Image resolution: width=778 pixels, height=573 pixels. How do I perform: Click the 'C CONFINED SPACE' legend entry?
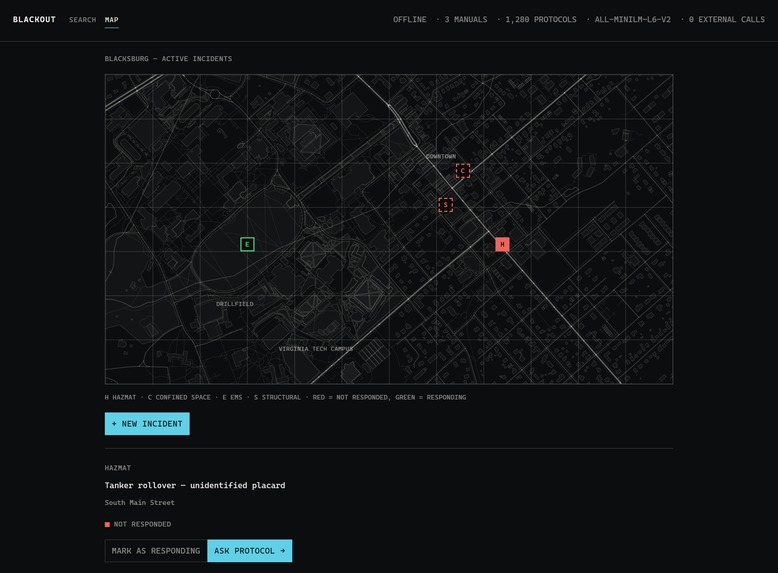[x=179, y=397]
